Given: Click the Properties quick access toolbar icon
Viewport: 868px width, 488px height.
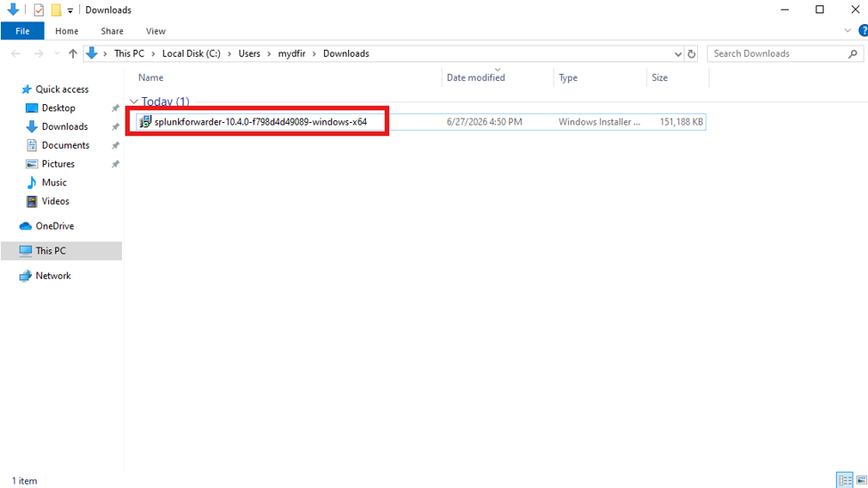Looking at the screenshot, I should coord(39,10).
